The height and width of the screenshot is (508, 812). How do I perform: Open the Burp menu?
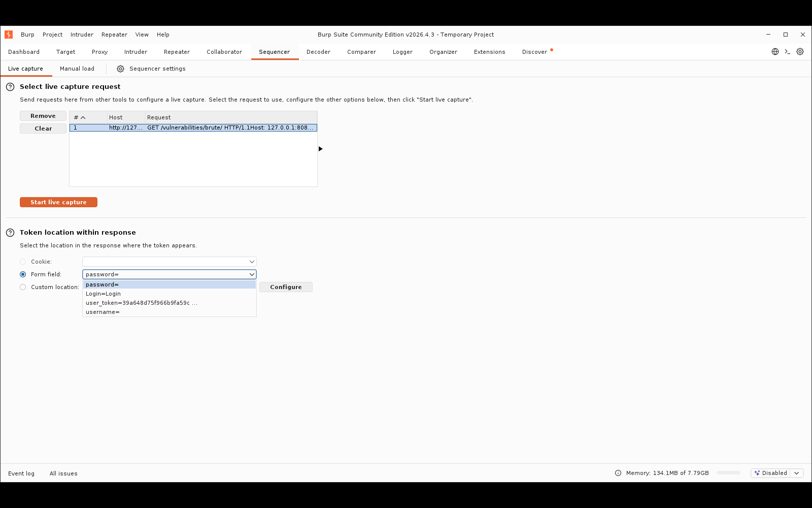coord(27,35)
